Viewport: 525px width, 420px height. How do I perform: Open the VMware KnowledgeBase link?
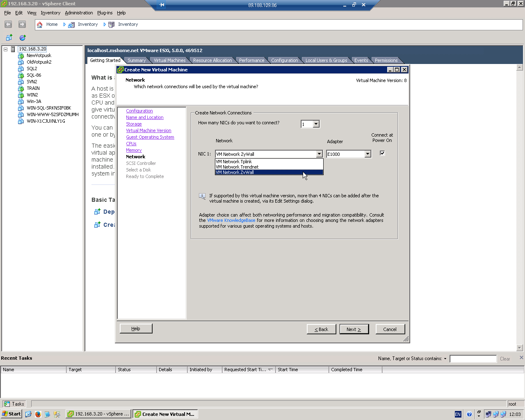[x=231, y=221]
